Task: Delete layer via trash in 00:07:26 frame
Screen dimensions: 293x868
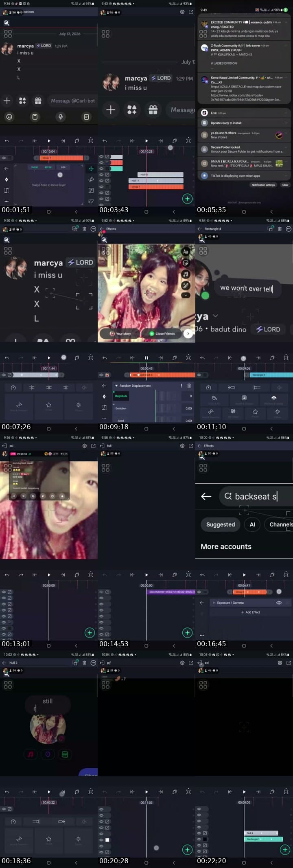Action: point(84,229)
